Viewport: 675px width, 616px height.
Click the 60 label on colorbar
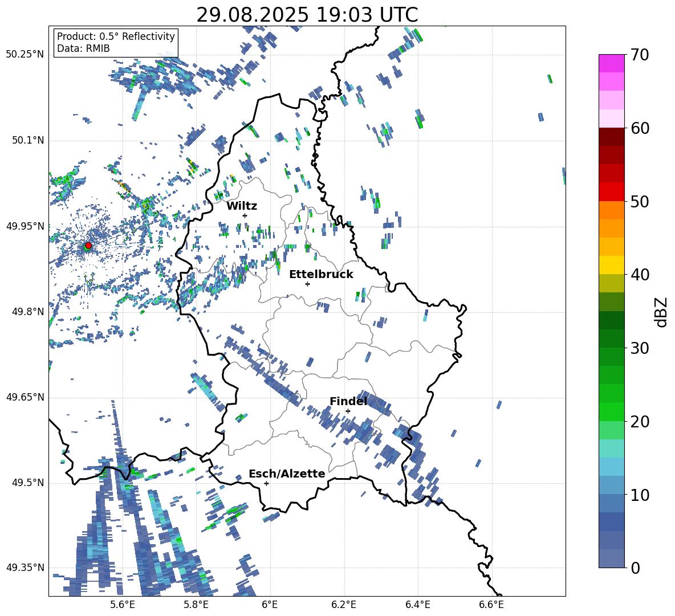(x=640, y=128)
